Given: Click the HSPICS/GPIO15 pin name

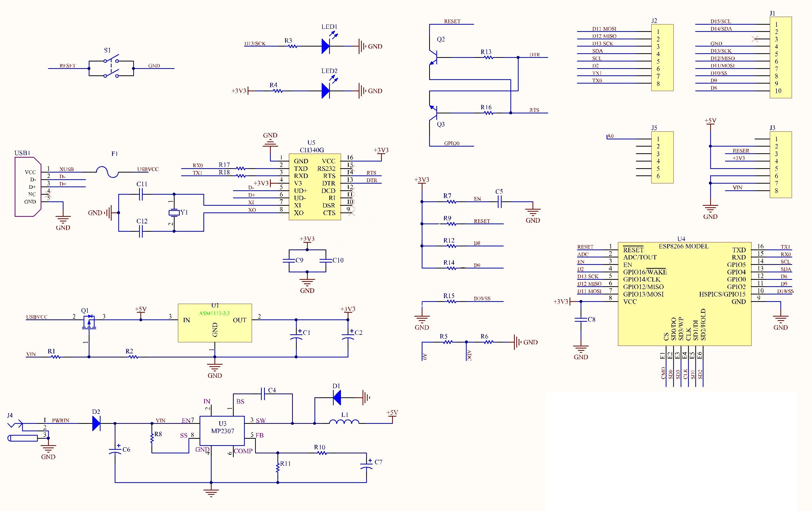Looking at the screenshot, I should 722,294.
